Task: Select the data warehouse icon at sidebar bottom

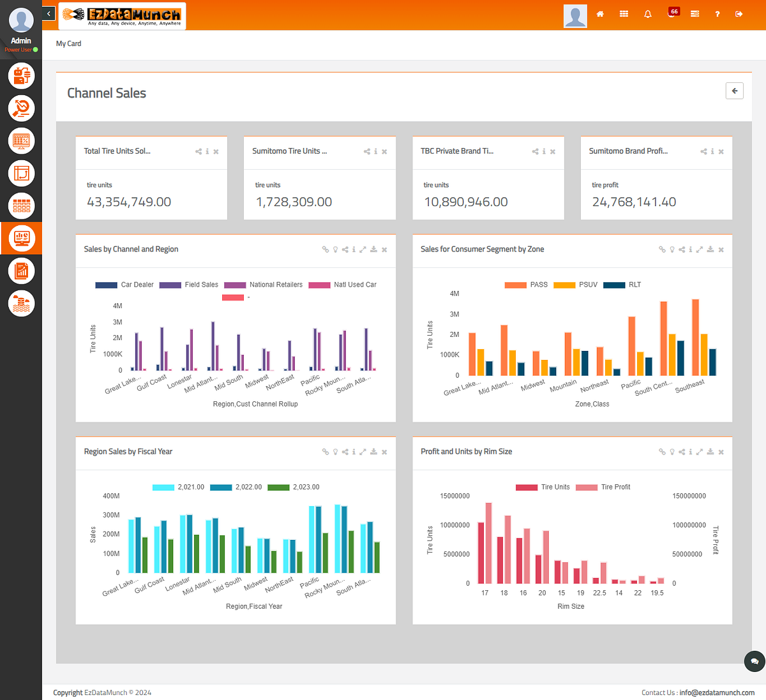Action: pos(21,303)
